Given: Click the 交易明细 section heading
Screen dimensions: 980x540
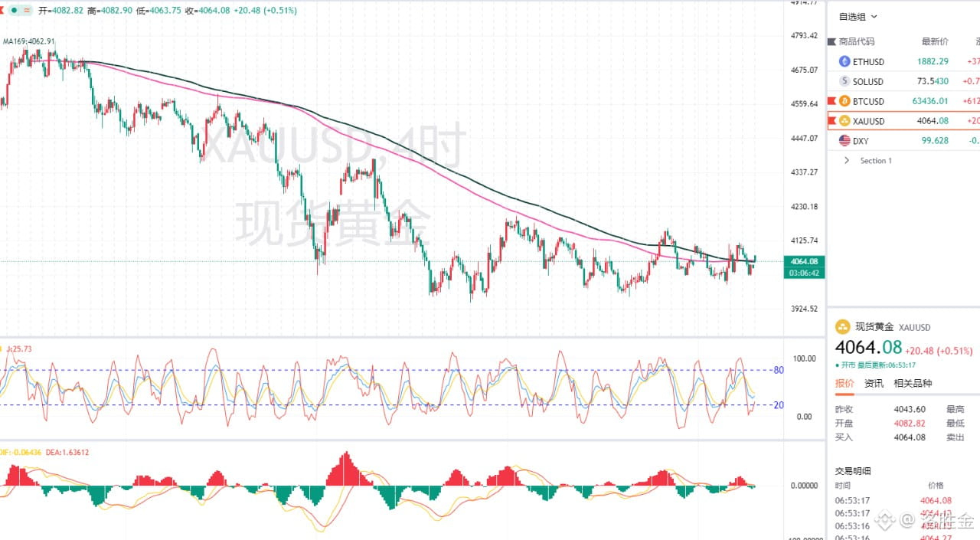Looking at the screenshot, I should [853, 471].
